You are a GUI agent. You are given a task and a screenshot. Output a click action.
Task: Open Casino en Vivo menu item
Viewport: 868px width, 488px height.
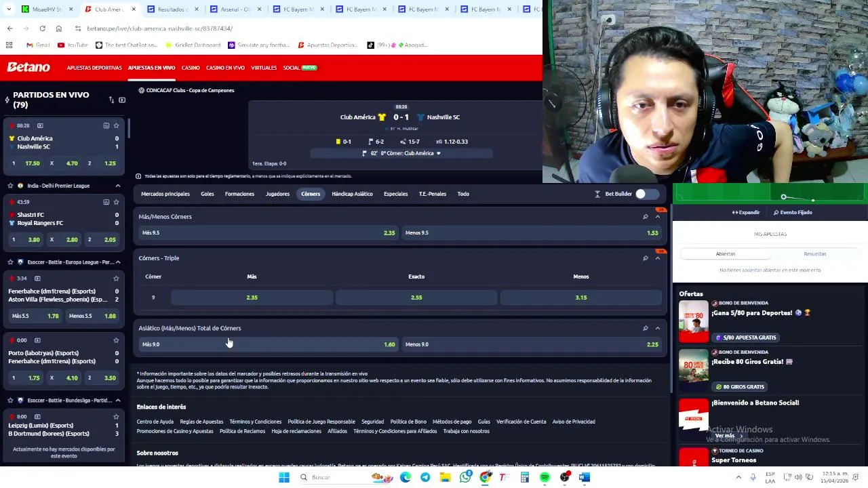(225, 68)
